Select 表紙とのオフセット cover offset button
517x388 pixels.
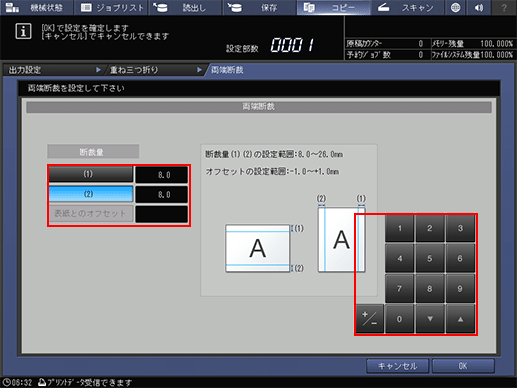91,214
